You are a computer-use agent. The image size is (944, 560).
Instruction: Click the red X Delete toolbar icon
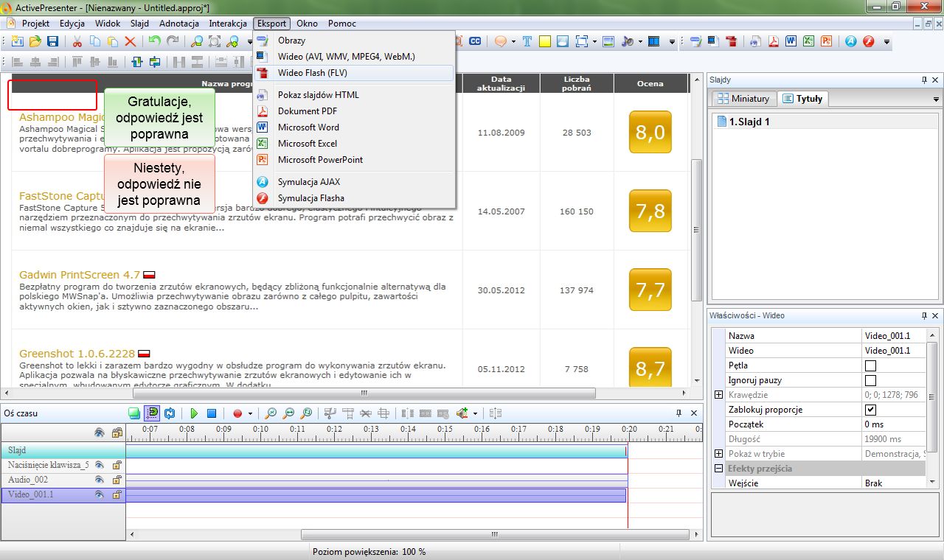131,42
